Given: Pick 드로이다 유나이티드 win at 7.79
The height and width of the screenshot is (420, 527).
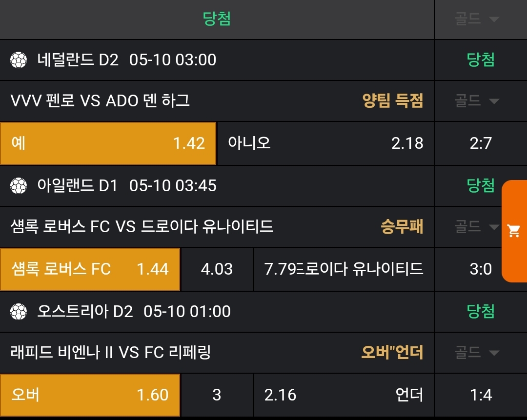Looking at the screenshot, I should click(x=344, y=269).
